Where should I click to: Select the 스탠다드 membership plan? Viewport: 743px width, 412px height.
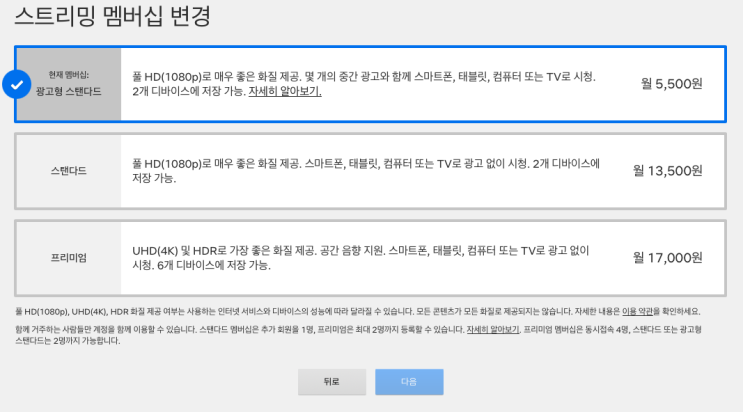pos(371,171)
